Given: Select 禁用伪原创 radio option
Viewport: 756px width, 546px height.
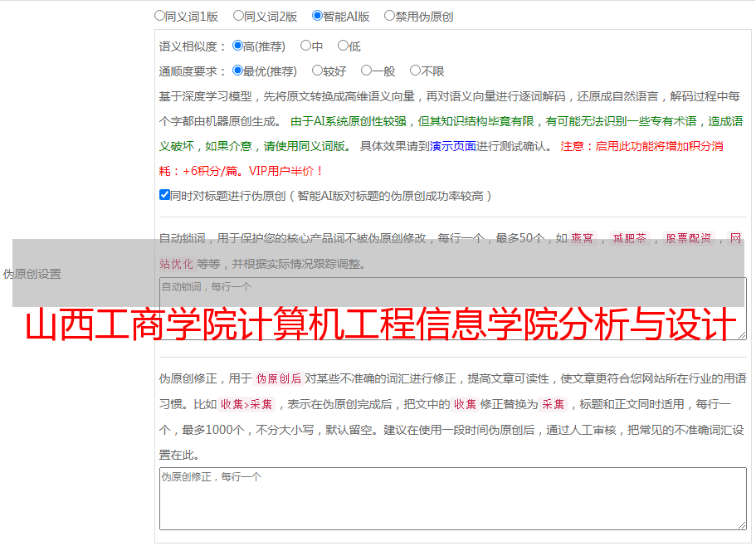Looking at the screenshot, I should click(389, 16).
